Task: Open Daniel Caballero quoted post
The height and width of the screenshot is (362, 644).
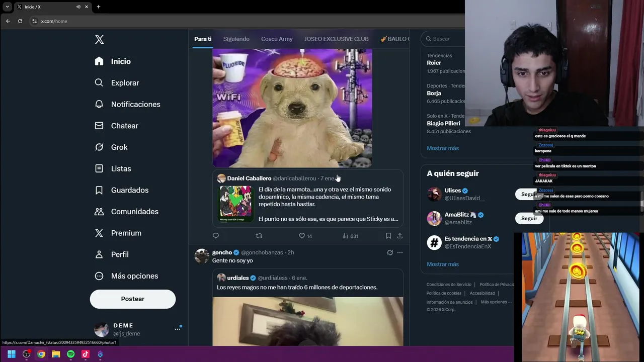Action: point(308,198)
